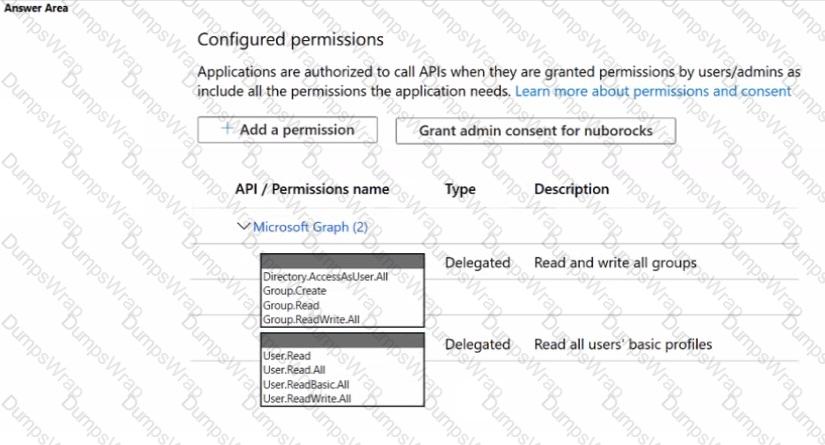This screenshot has height=445, width=825.
Task: Select Group.ReadWrite.All option
Action: (x=311, y=319)
